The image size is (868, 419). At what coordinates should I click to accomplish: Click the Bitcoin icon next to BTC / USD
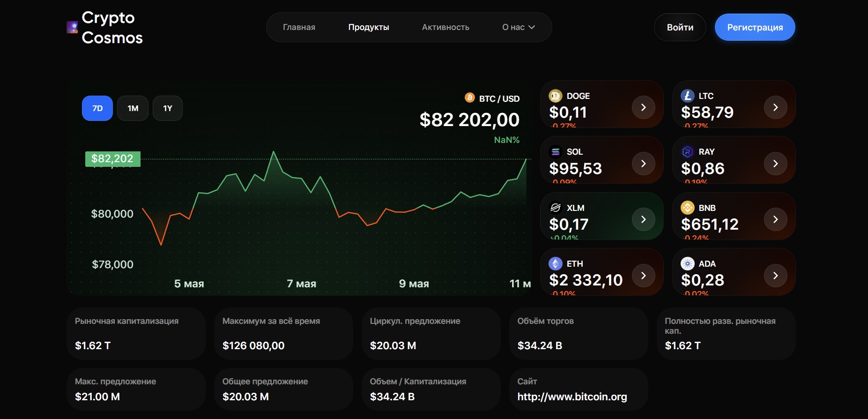click(470, 97)
